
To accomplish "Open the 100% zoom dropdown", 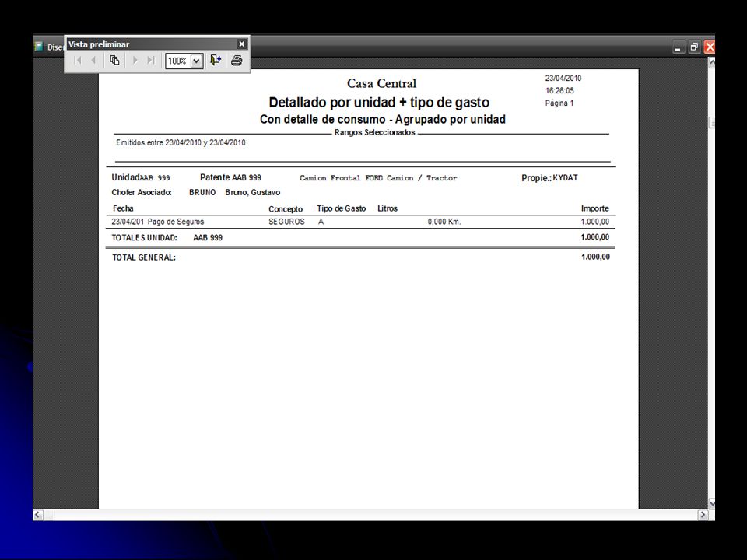I will tap(196, 61).
